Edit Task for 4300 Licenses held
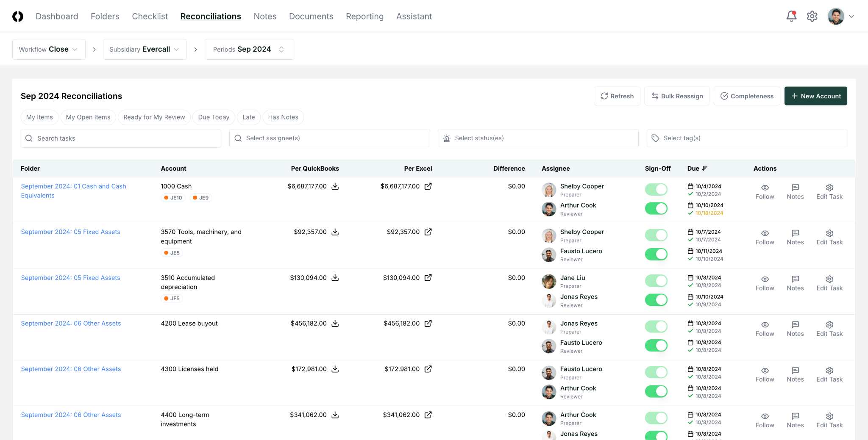The width and height of the screenshot is (868, 440). (829, 374)
